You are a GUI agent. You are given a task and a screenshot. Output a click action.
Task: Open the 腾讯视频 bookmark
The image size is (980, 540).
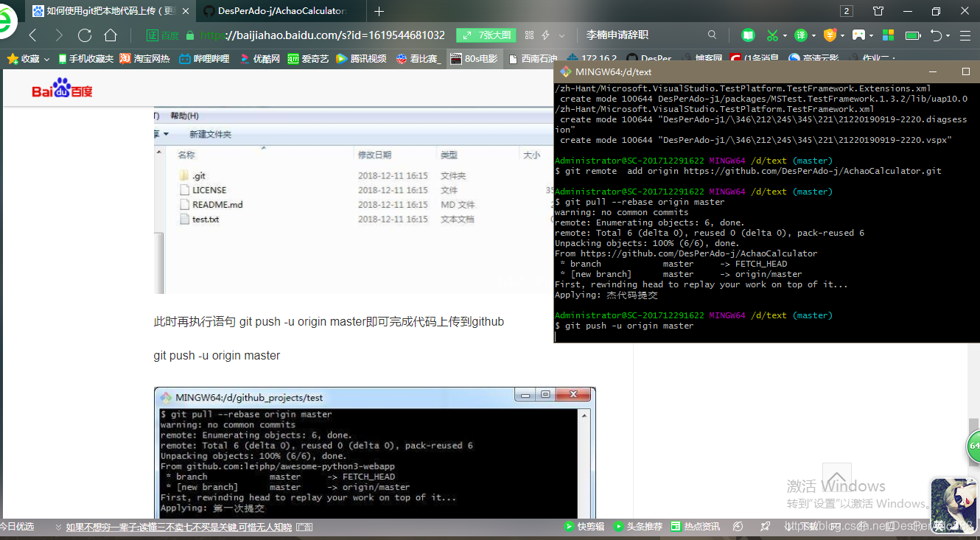(361, 58)
